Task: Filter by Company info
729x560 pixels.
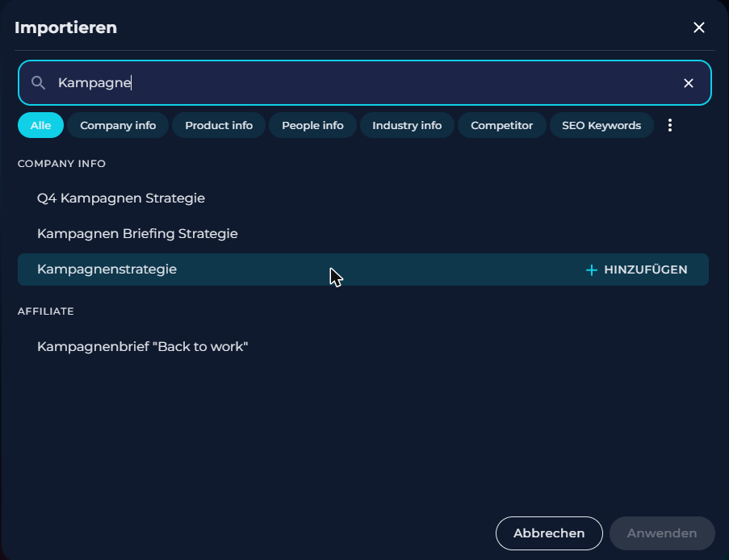Action: click(x=118, y=126)
